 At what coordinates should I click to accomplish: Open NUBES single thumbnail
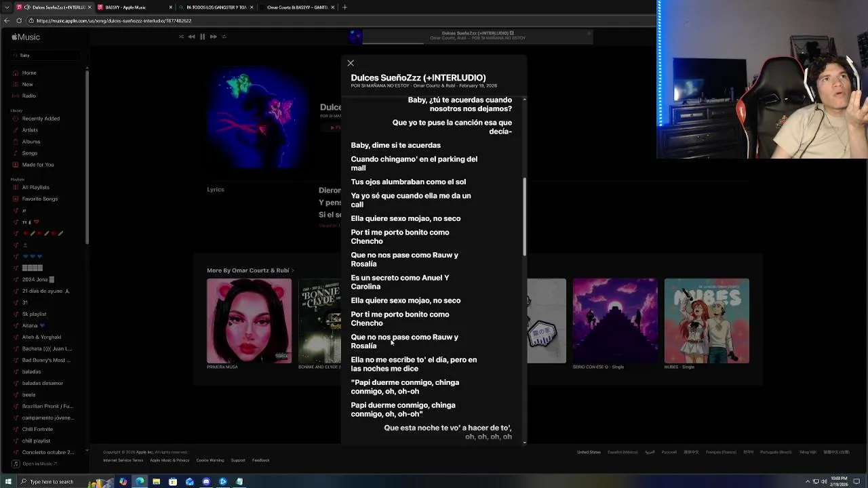point(707,321)
